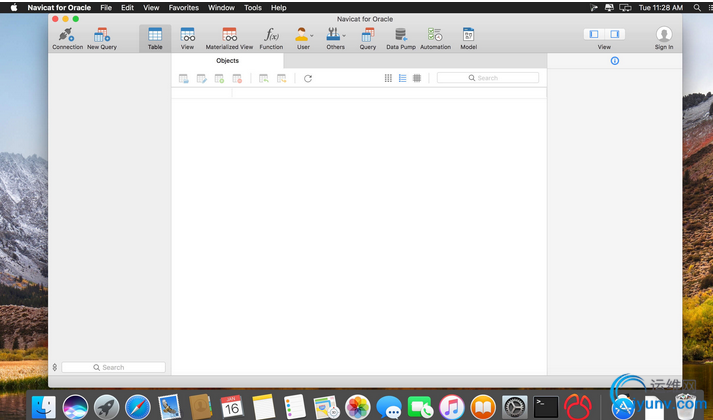Click the Delete Table red icon

237,79
